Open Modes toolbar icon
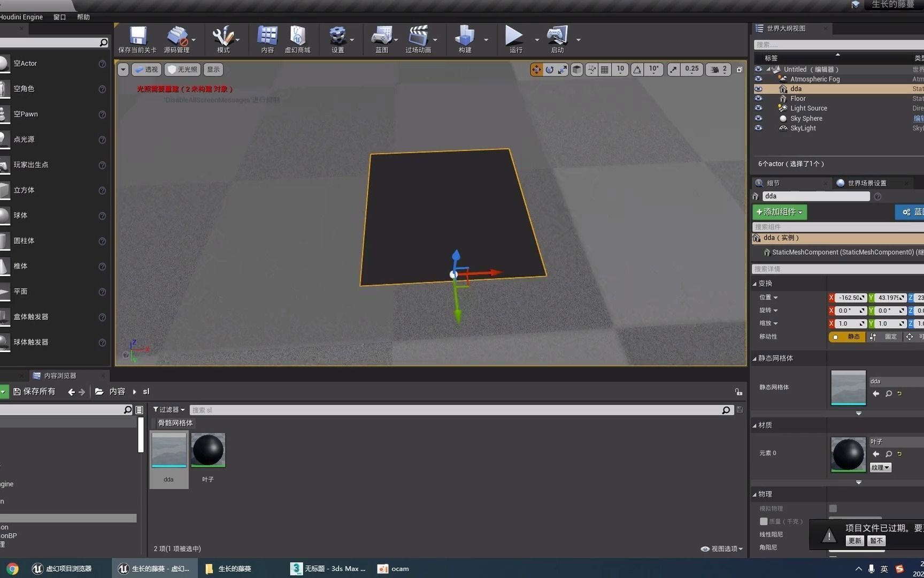Image resolution: width=924 pixels, height=578 pixels. [223, 40]
